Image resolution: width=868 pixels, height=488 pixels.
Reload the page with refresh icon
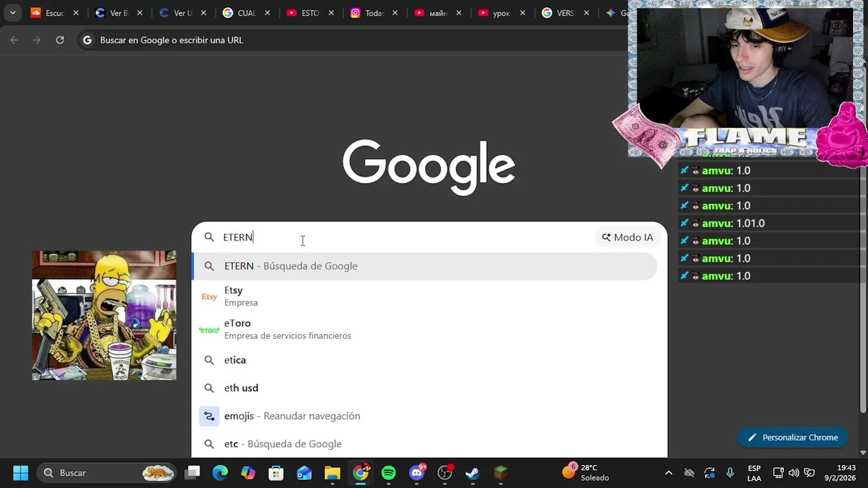click(60, 40)
